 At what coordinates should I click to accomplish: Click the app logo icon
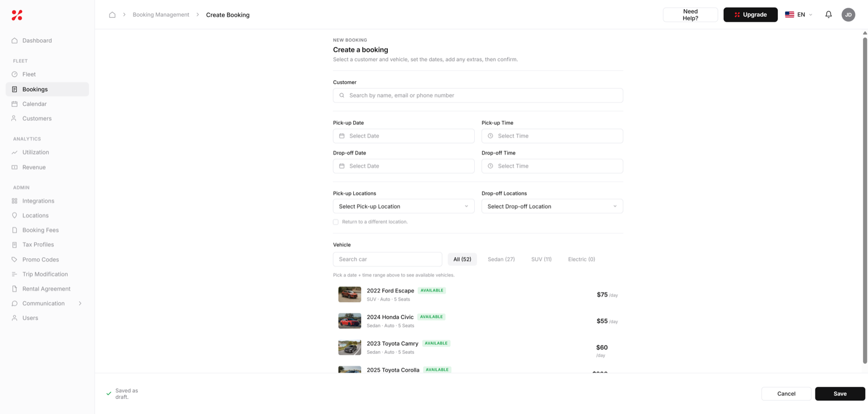click(17, 15)
